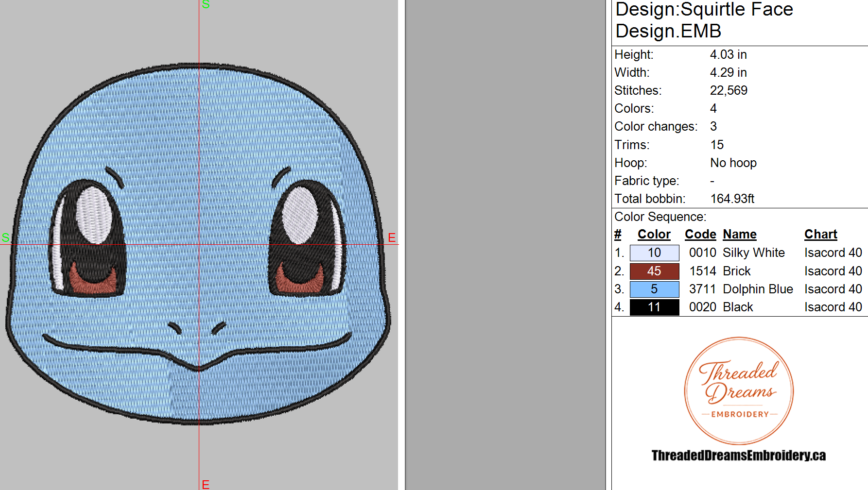Click the Threaded Dreams Embroidery circular logo
This screenshot has height=490, width=868.
tap(739, 391)
